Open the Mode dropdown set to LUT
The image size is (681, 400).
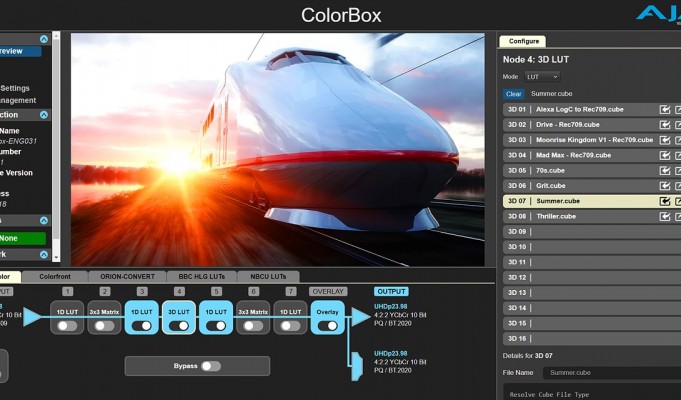[x=542, y=77]
